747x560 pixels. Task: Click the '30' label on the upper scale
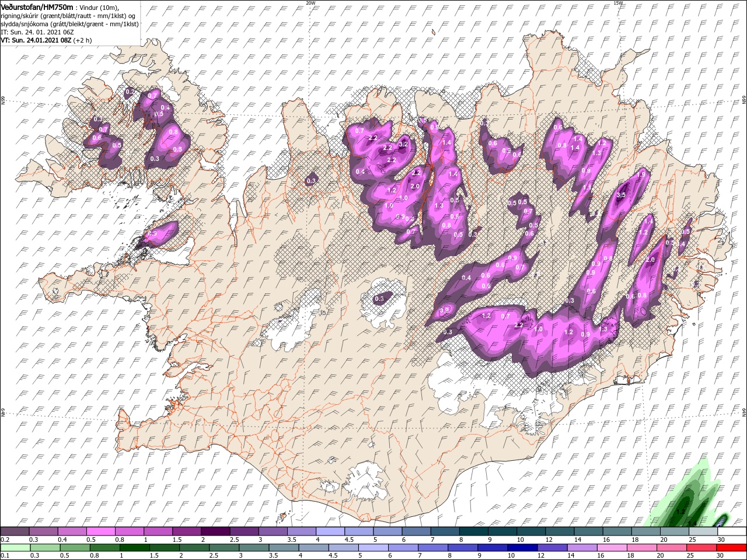721,540
